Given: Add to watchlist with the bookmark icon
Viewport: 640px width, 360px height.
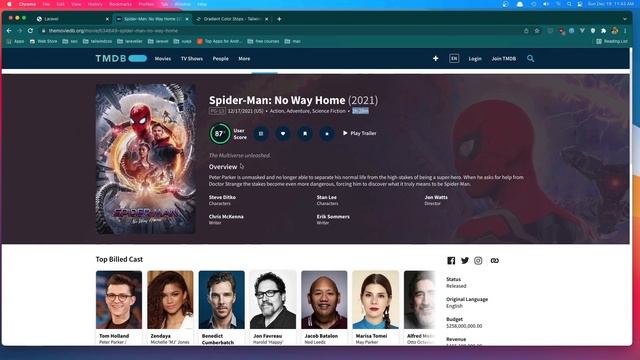Looking at the screenshot, I should click(x=305, y=133).
